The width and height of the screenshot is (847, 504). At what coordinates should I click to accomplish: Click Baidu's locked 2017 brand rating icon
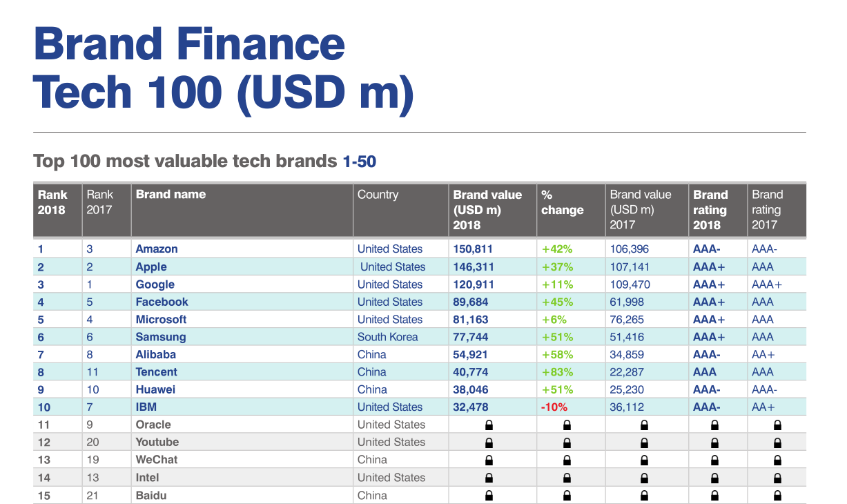click(x=777, y=495)
